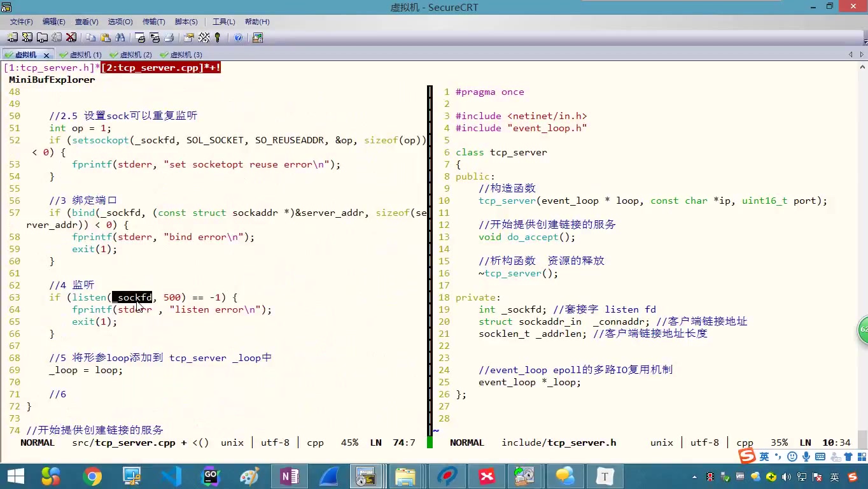Open OneNote from the taskbar
Screen dimensions: 868x489
click(x=290, y=476)
